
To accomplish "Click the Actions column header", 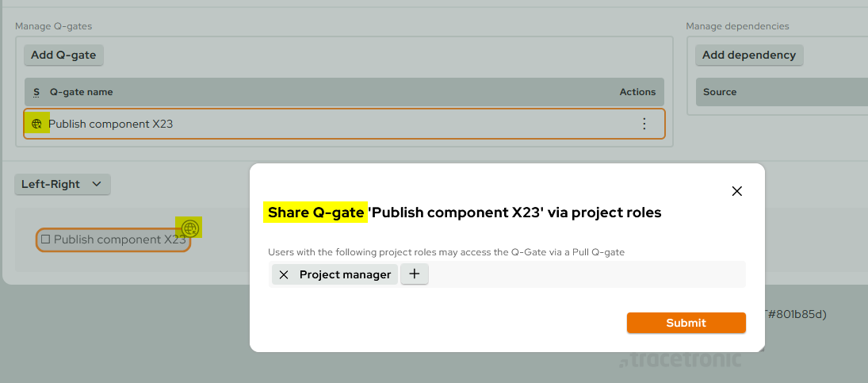I will pos(637,92).
